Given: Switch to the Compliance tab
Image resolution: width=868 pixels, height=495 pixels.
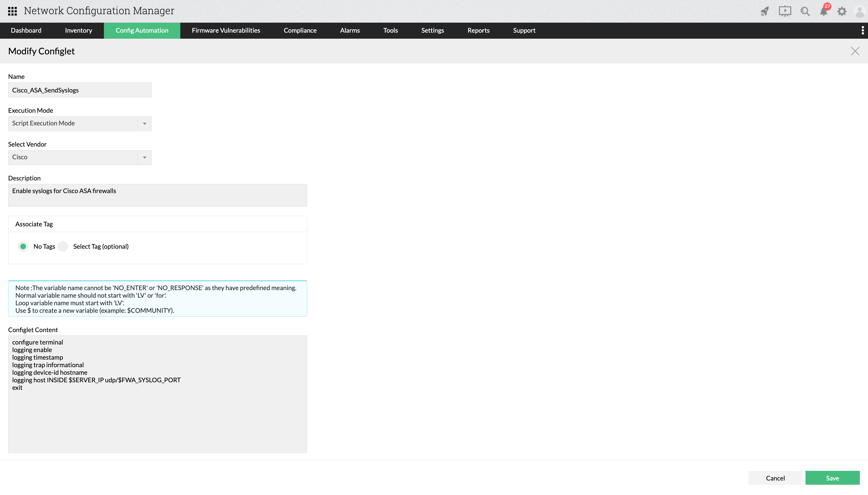Looking at the screenshot, I should (300, 30).
